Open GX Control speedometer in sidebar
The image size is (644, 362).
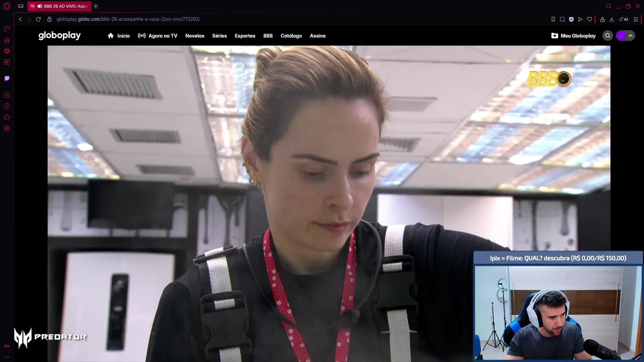coord(7,29)
